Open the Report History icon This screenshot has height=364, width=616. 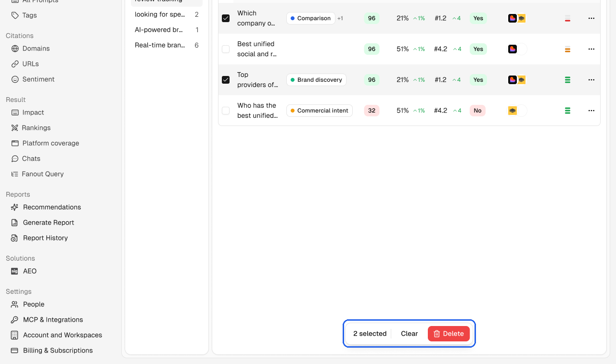point(15,238)
